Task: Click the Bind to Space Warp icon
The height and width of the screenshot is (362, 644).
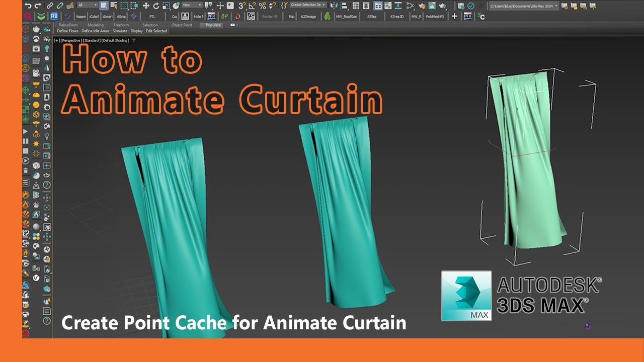Action: coord(70,6)
